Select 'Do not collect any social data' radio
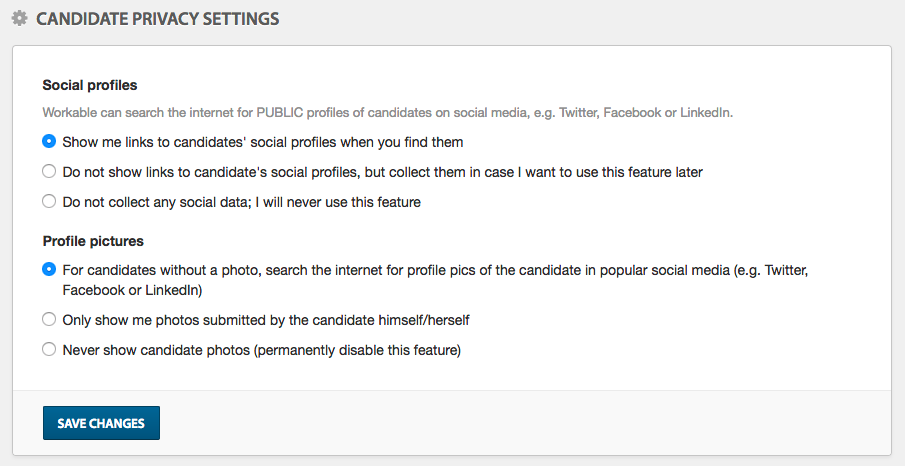This screenshot has height=466, width=905. pyautogui.click(x=49, y=202)
